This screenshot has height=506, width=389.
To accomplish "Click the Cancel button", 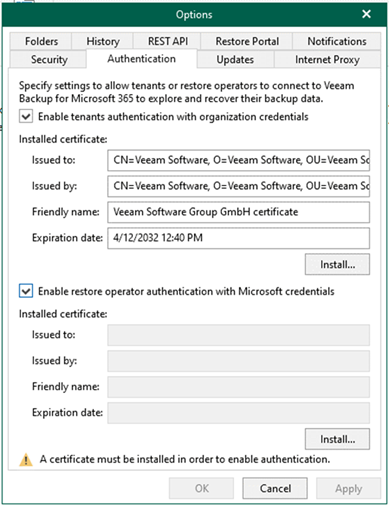I will (275, 488).
